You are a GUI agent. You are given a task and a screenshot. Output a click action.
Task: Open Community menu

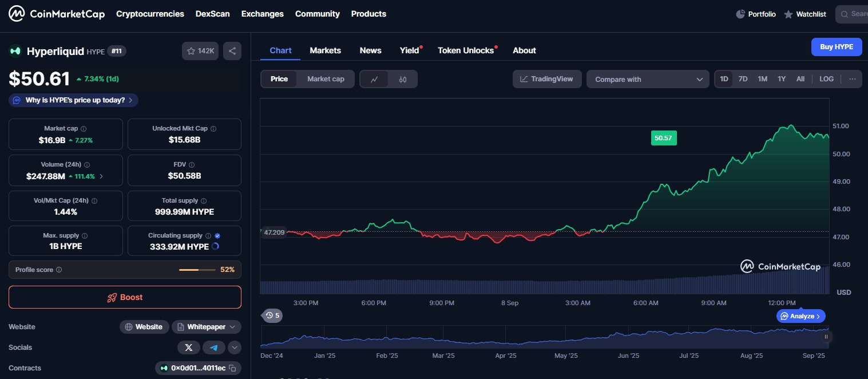coord(318,14)
